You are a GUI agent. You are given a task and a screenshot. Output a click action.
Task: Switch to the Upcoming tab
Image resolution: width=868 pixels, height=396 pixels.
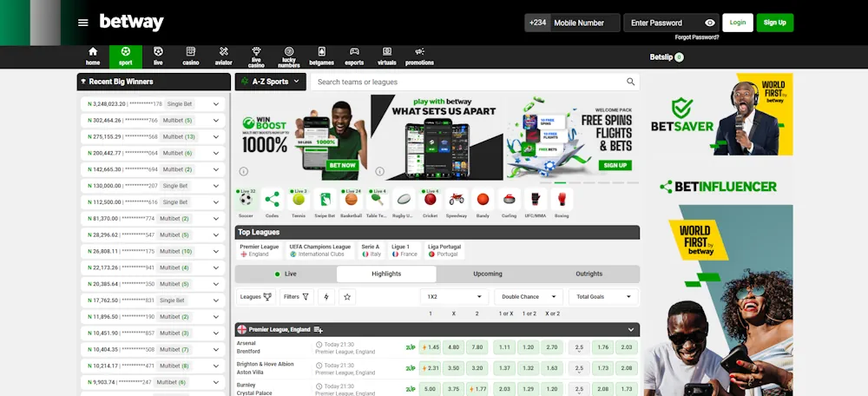click(488, 274)
